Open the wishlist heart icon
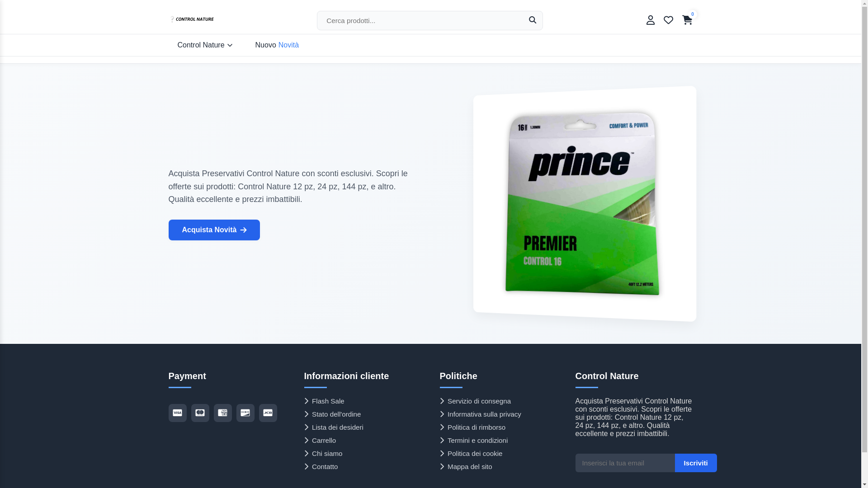This screenshot has height=488, width=868. (x=668, y=20)
